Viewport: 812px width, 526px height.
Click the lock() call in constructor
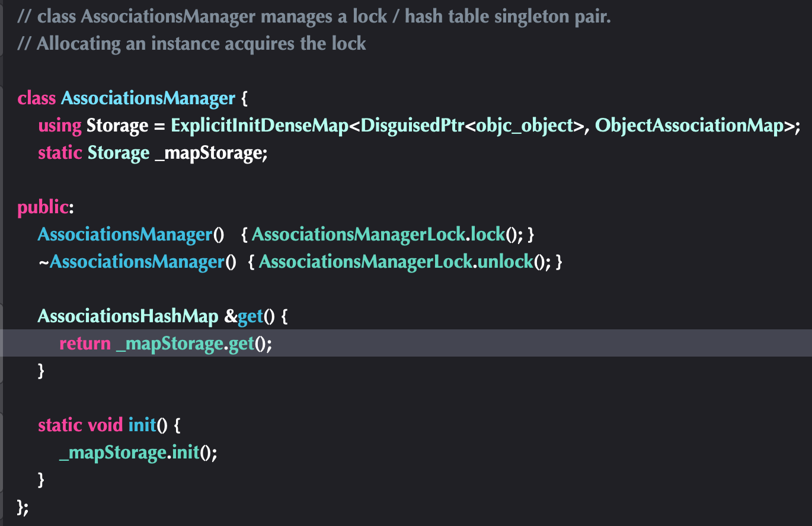tap(496, 234)
